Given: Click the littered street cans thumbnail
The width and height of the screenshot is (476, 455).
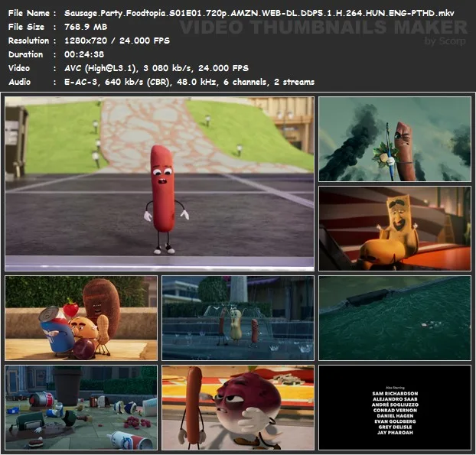Looking at the screenshot, I should pos(81,408).
